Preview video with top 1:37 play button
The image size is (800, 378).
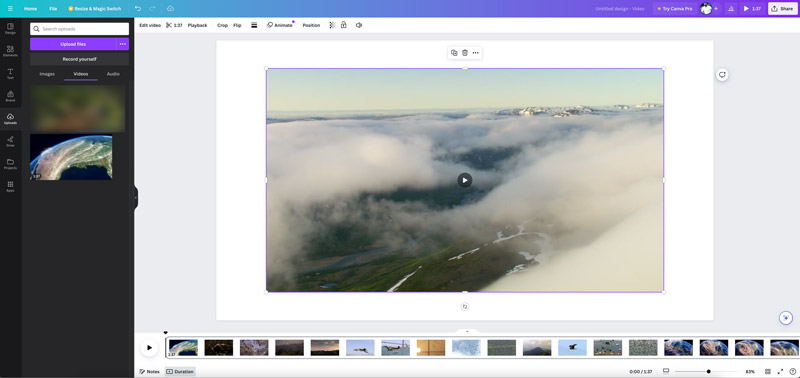click(753, 9)
